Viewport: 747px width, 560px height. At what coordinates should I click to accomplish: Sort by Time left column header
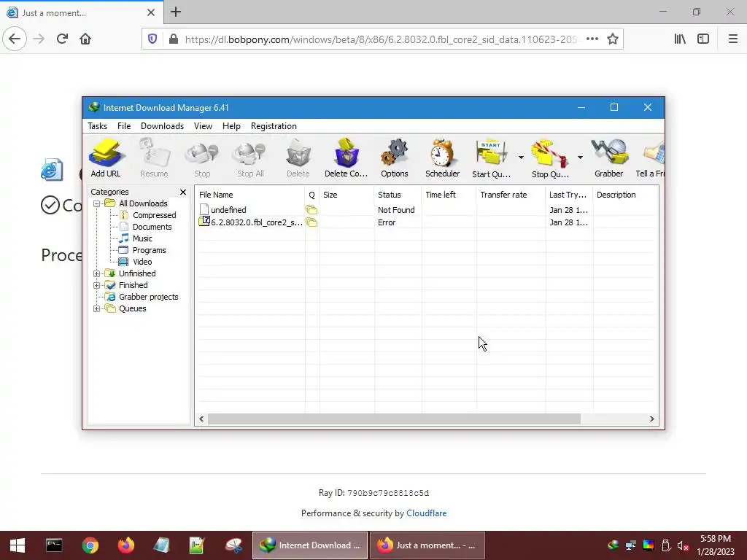pyautogui.click(x=449, y=195)
